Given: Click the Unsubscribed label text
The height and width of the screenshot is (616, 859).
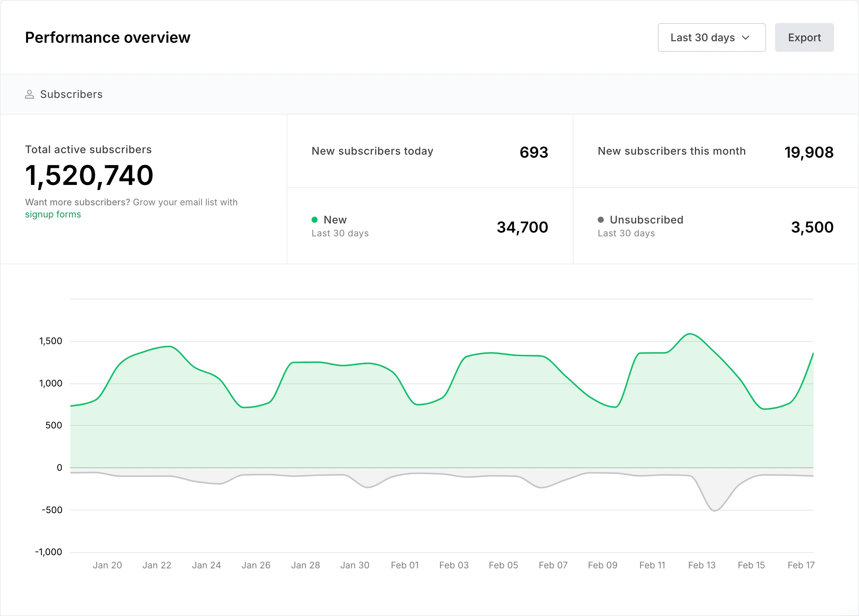Looking at the screenshot, I should click(x=647, y=220).
